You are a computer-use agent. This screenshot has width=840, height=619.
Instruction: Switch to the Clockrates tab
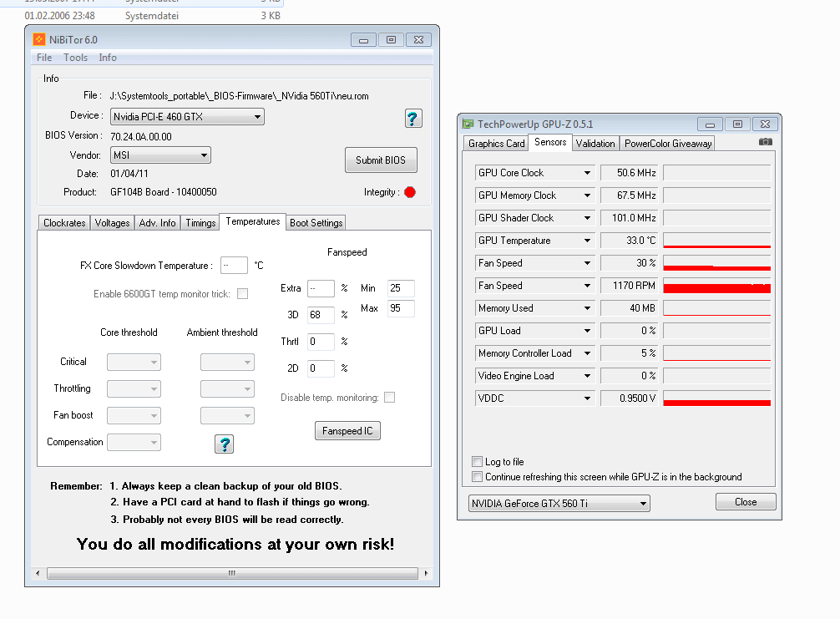(64, 222)
